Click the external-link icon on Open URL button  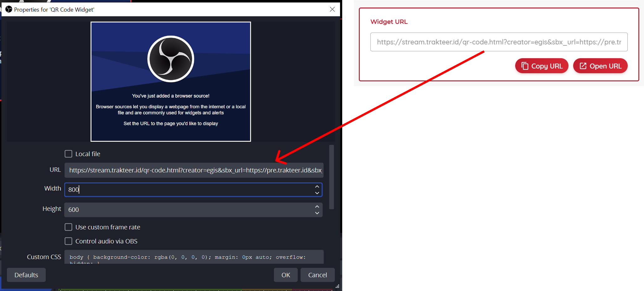pyautogui.click(x=584, y=66)
